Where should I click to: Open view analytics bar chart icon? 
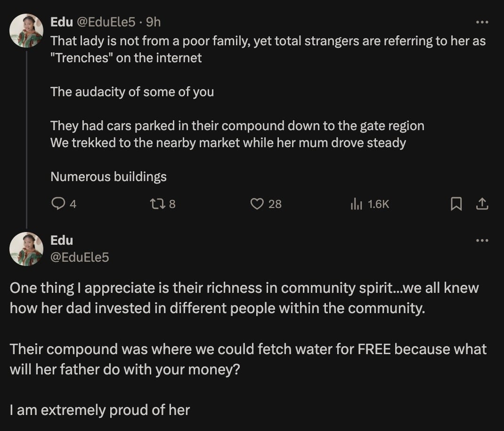click(356, 204)
